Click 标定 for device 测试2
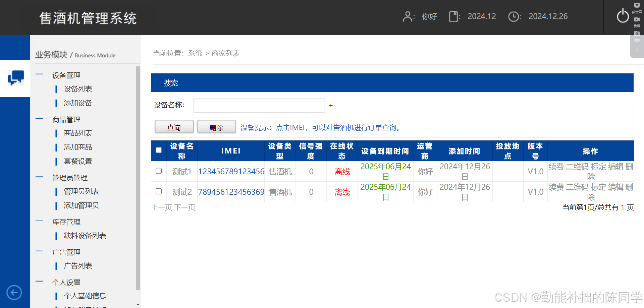The width and height of the screenshot is (644, 308). pos(598,187)
